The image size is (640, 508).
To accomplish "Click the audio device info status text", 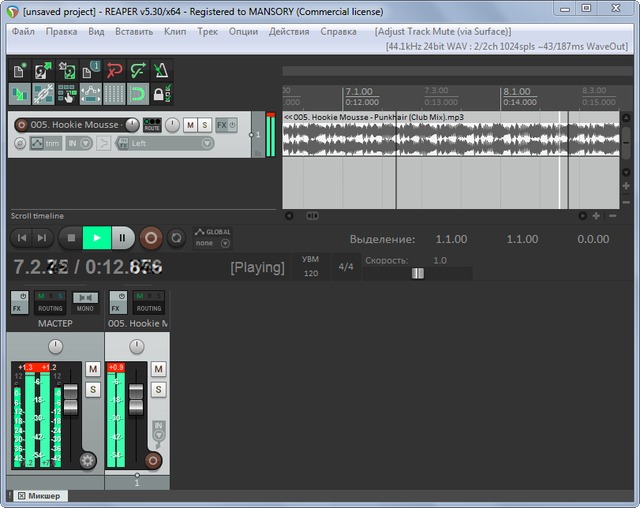I will pyautogui.click(x=507, y=47).
